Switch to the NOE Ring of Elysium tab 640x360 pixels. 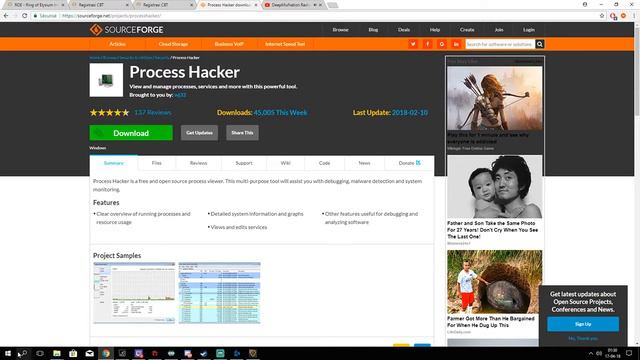pos(36,5)
